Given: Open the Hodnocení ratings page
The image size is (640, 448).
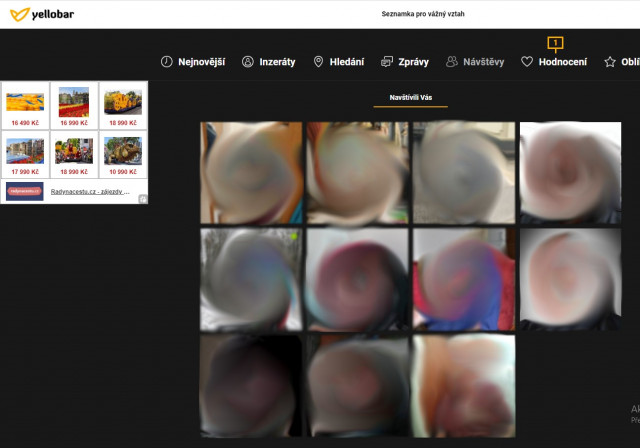Looking at the screenshot, I should point(563,62).
